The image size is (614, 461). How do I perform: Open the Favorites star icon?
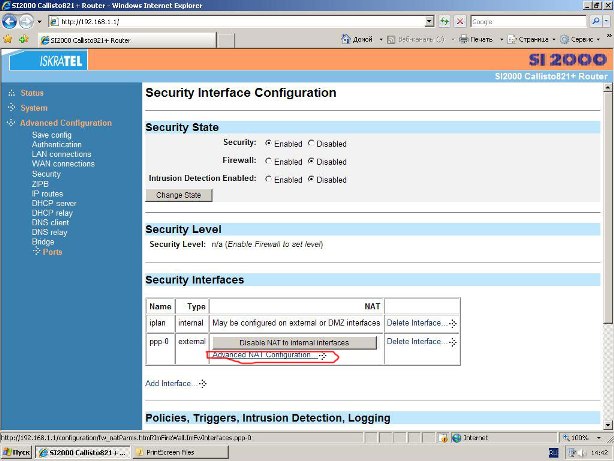(7, 39)
